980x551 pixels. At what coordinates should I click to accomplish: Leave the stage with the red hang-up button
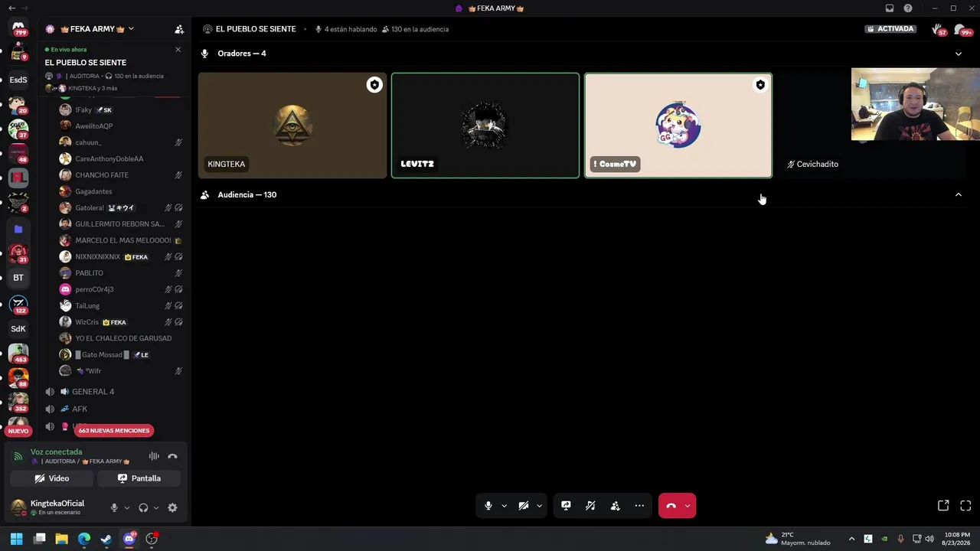671,506
